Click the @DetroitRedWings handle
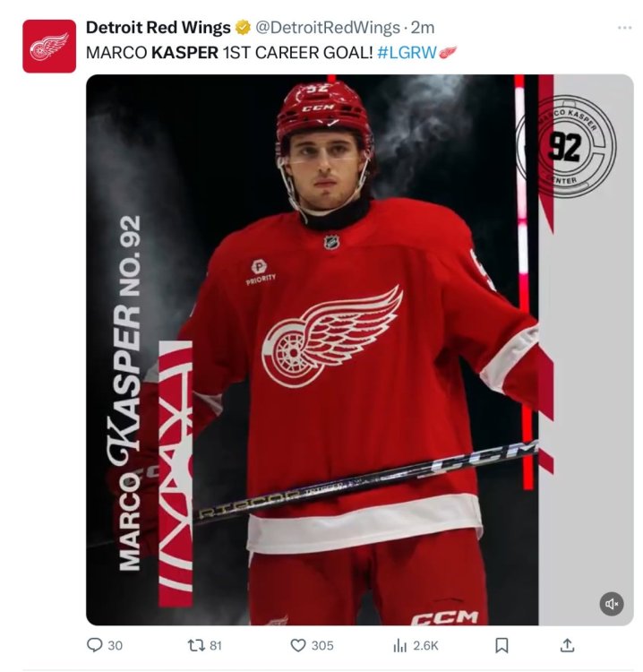The width and height of the screenshot is (643, 672). pyautogui.click(x=328, y=28)
